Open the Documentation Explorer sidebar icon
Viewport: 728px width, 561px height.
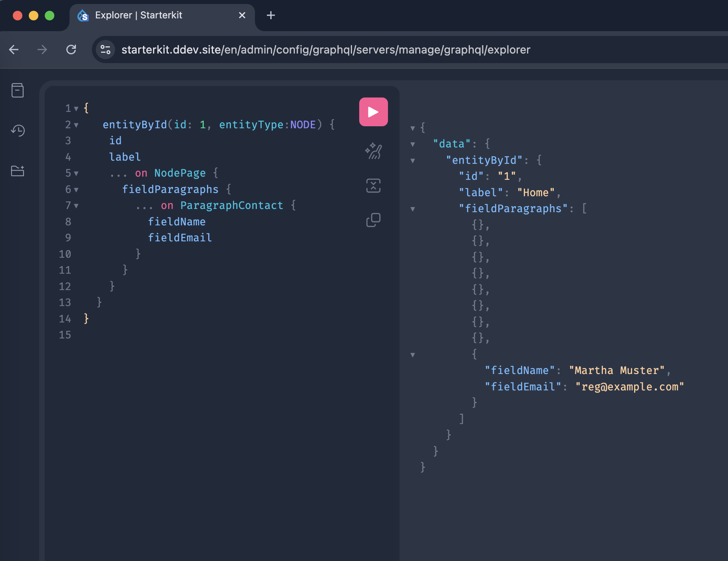18,90
